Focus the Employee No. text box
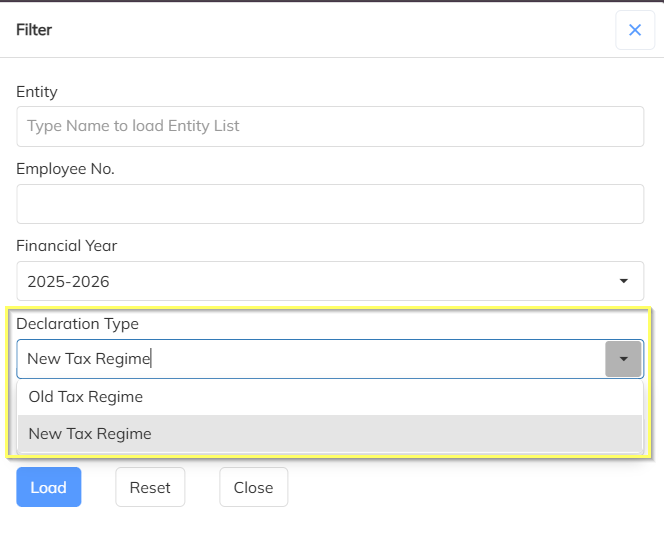This screenshot has width=664, height=534. point(330,204)
